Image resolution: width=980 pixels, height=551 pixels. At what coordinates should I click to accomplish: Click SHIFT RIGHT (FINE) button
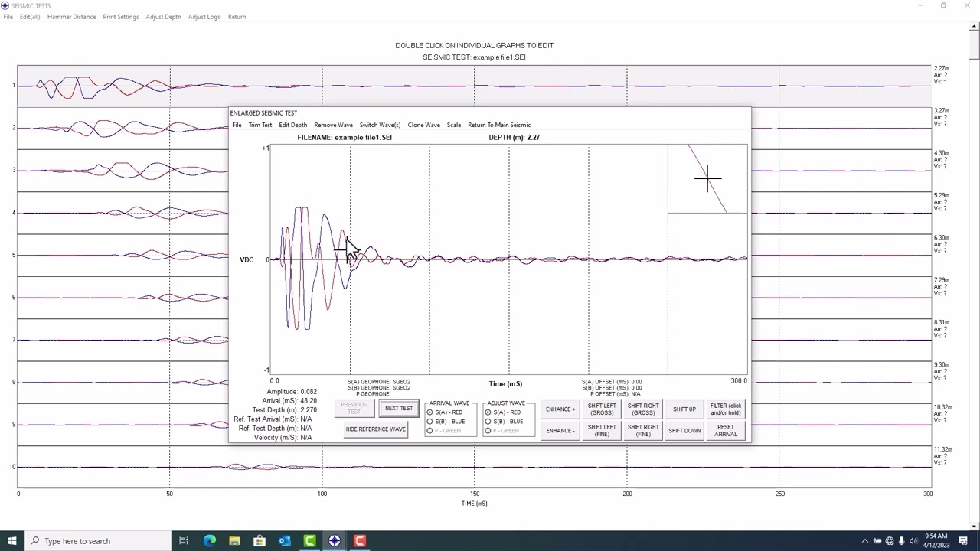(x=643, y=431)
